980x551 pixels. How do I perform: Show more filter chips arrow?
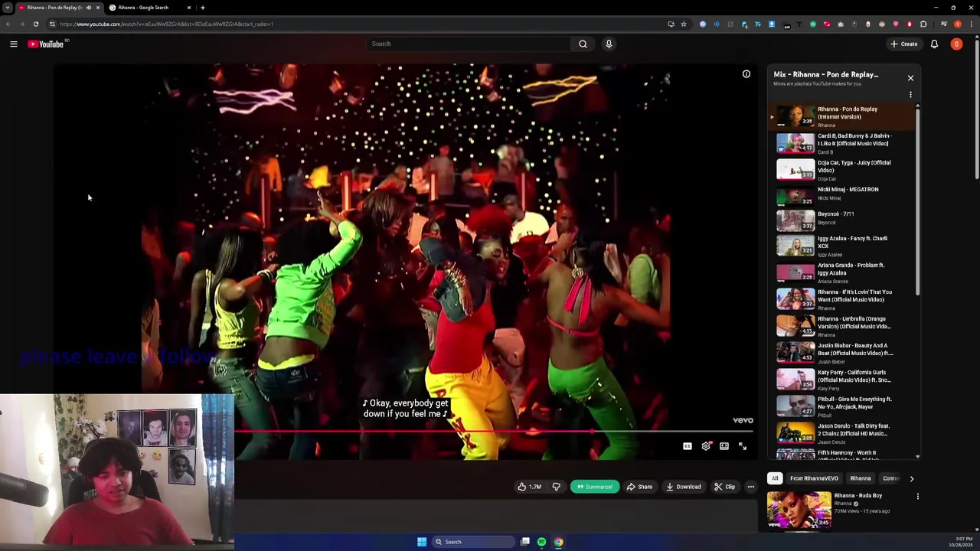click(x=911, y=478)
